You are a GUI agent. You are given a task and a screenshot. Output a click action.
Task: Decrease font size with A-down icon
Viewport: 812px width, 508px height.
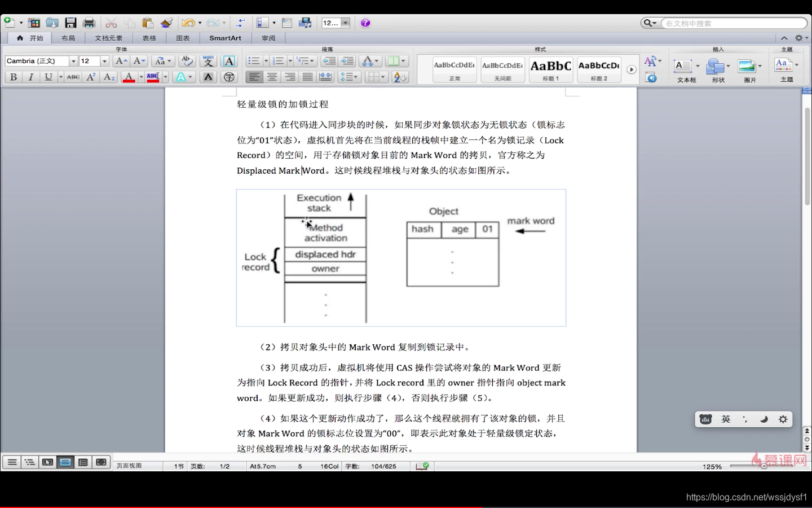click(139, 61)
